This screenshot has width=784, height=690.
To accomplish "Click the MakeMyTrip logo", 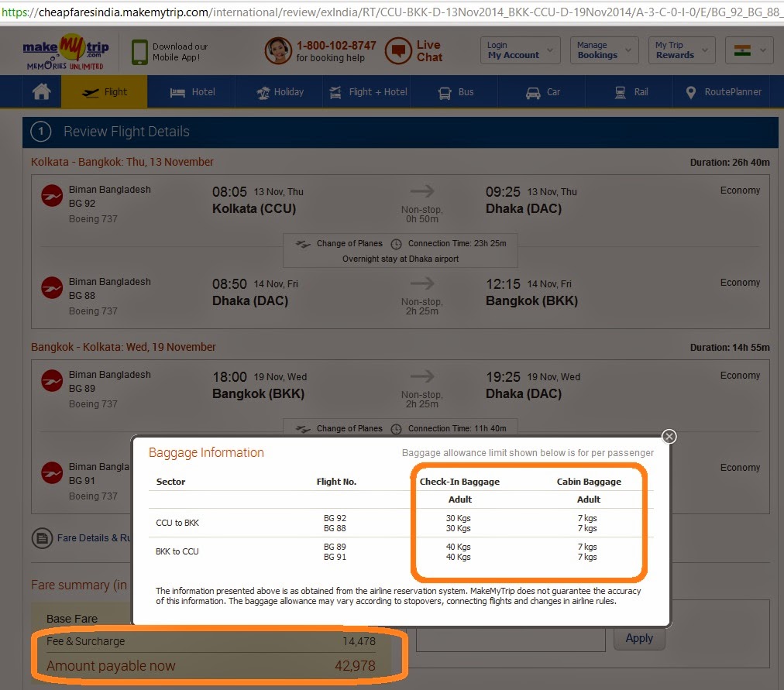I will [66, 51].
